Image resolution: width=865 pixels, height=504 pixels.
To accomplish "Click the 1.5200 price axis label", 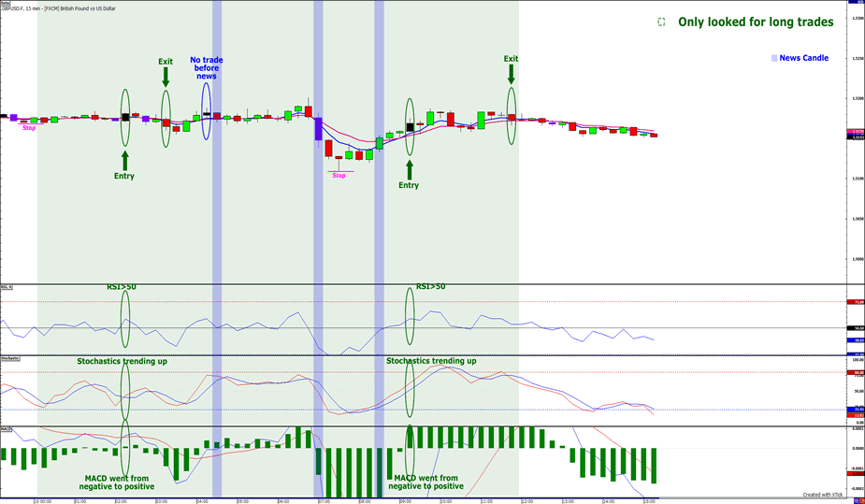I will (858, 98).
